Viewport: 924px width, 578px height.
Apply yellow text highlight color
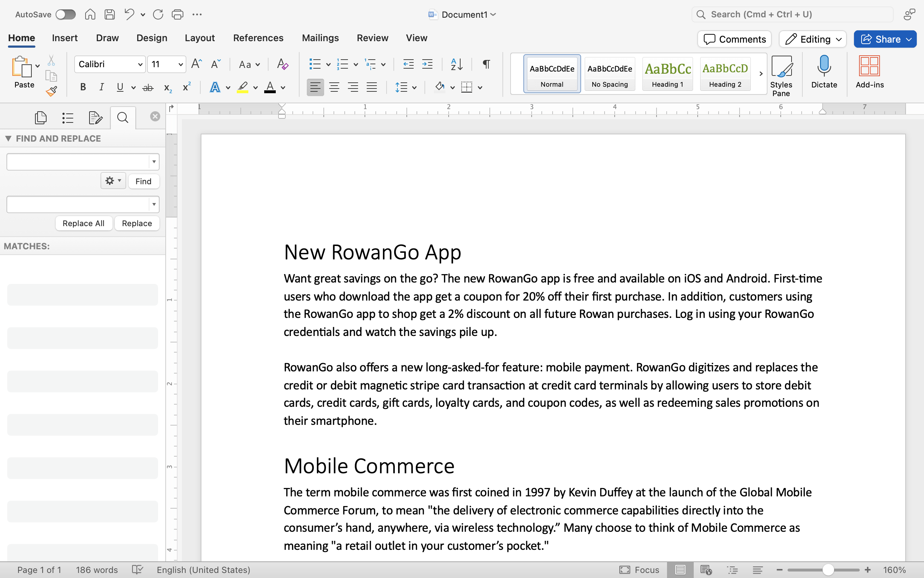[243, 87]
